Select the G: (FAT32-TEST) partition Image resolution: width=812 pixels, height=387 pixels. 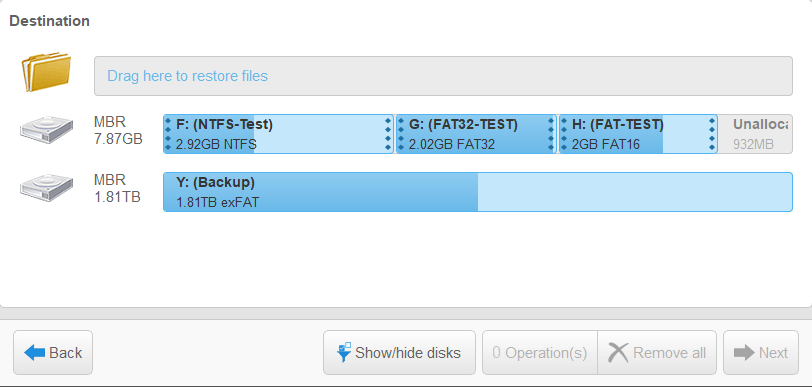tap(476, 134)
